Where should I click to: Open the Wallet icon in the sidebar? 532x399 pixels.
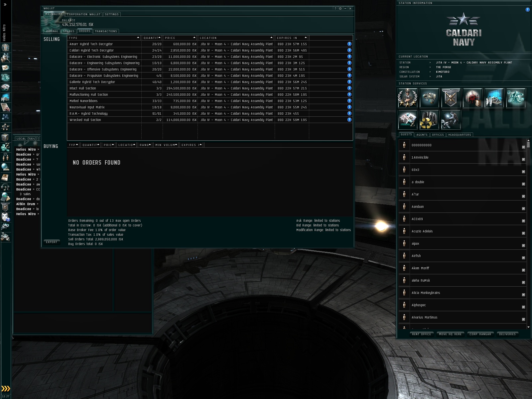point(6,147)
